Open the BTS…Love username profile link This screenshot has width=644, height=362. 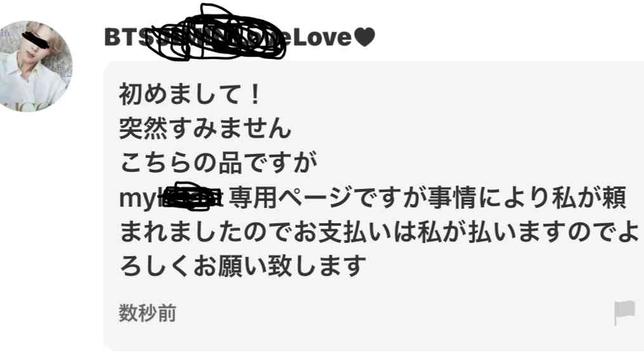[x=240, y=37]
